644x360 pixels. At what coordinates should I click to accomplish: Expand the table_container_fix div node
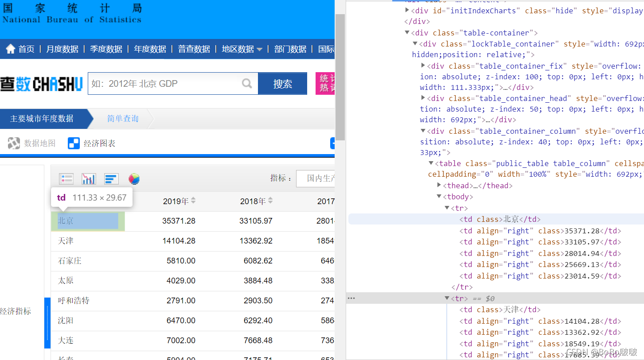[423, 66]
